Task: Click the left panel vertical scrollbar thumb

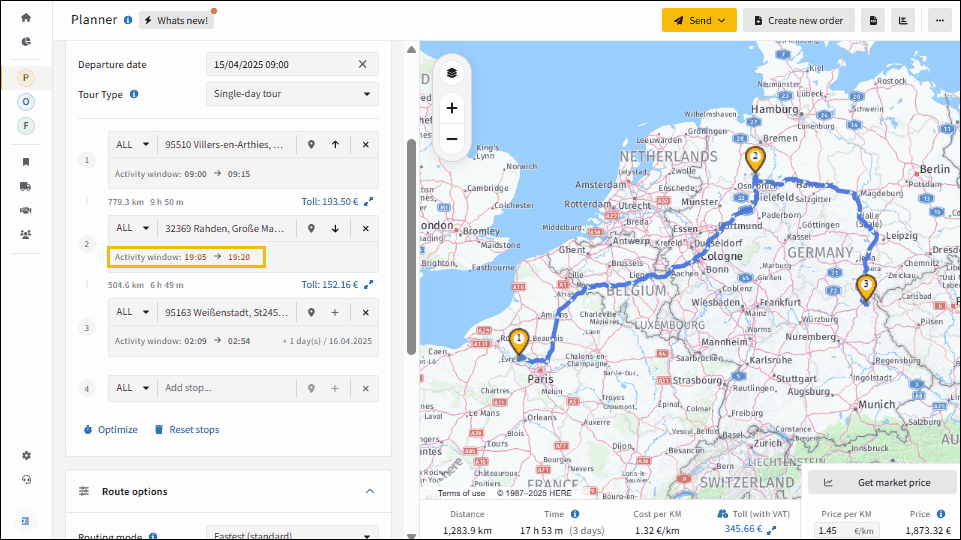Action: [411, 247]
